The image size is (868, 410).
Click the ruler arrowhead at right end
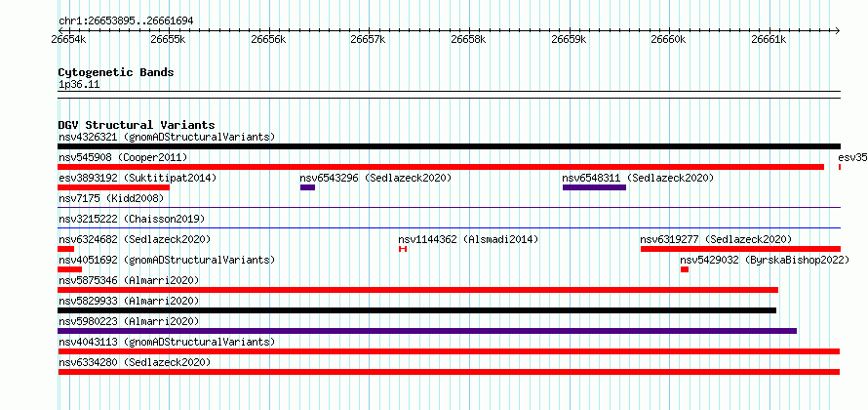837,30
